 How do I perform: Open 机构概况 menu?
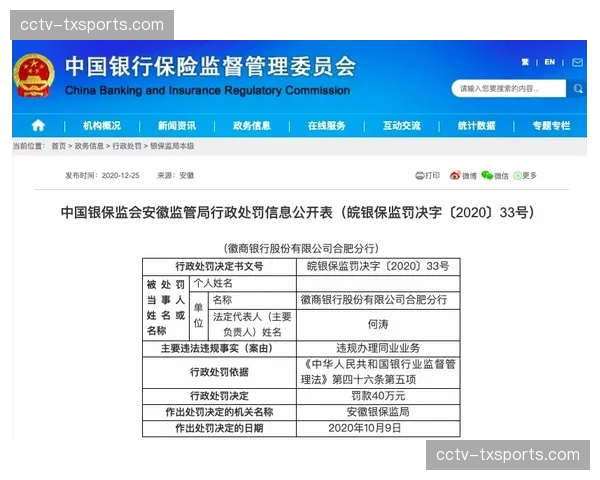pyautogui.click(x=102, y=126)
